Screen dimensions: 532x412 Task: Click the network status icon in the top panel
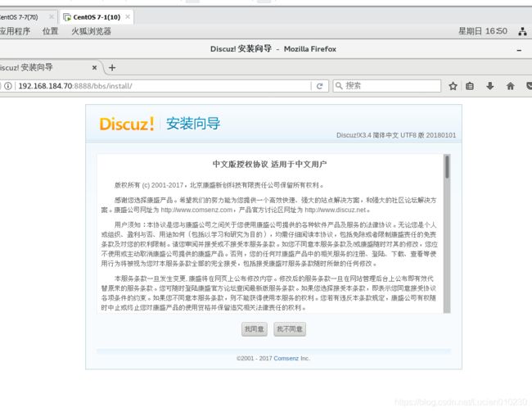tap(522, 31)
